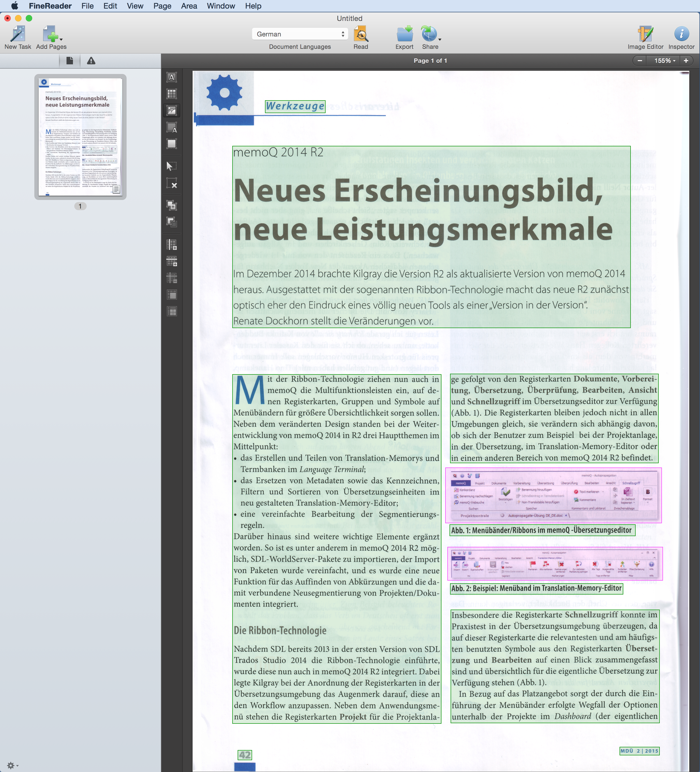Click the Export button
700x772 pixels.
(x=404, y=38)
